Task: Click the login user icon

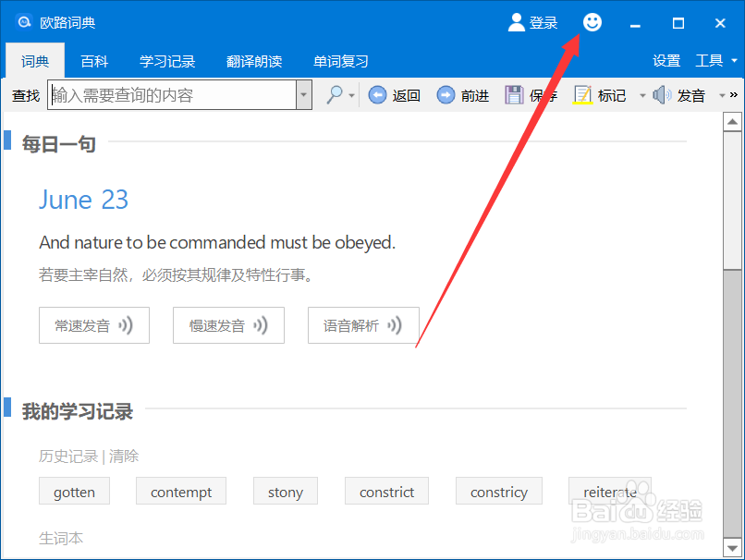Action: point(516,22)
